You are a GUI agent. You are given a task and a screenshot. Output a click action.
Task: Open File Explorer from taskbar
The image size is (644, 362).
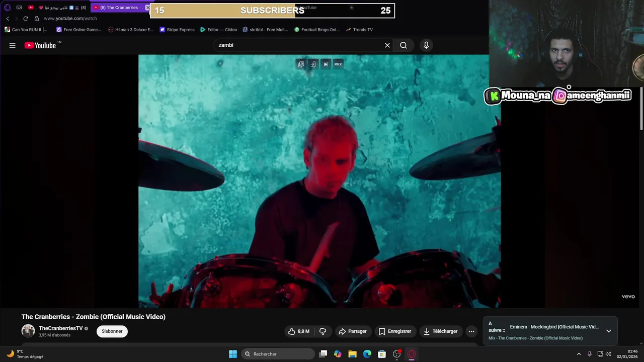tap(352, 354)
